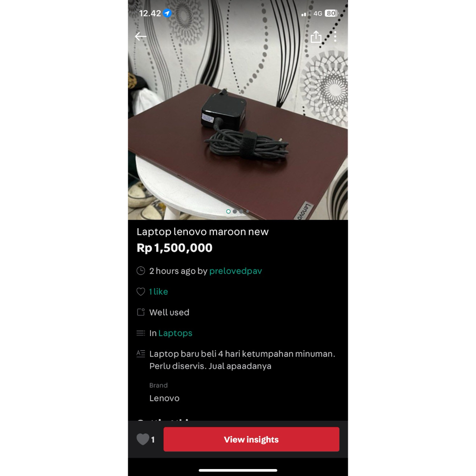Tap the description text icon
Viewport: 476px width, 476px height.
(x=140, y=354)
